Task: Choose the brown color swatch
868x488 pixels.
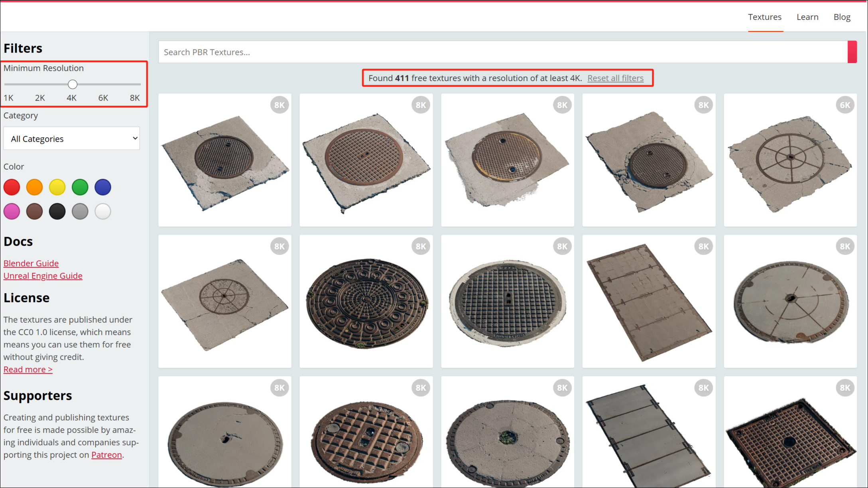Action: point(34,211)
